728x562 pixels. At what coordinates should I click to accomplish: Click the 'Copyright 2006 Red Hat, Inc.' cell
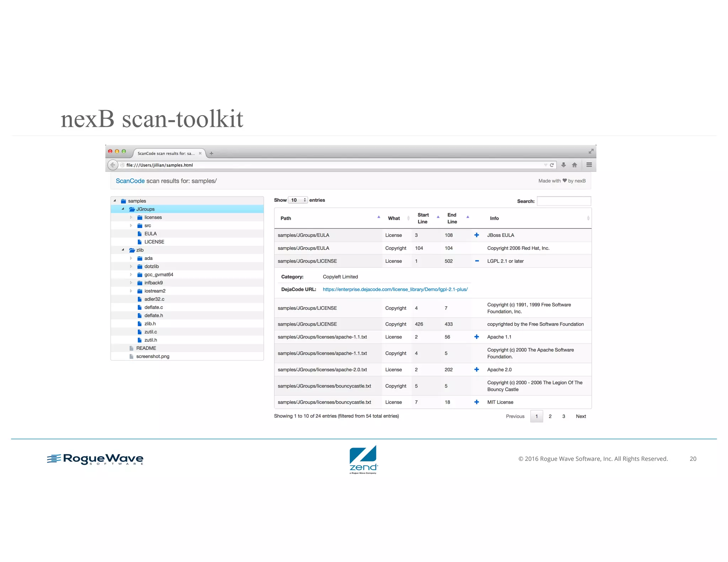tap(518, 248)
